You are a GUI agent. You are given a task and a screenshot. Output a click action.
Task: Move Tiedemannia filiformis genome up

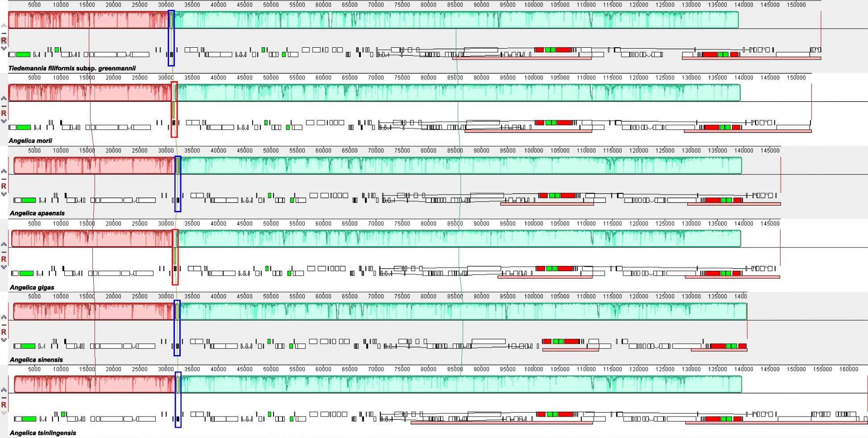4,25
